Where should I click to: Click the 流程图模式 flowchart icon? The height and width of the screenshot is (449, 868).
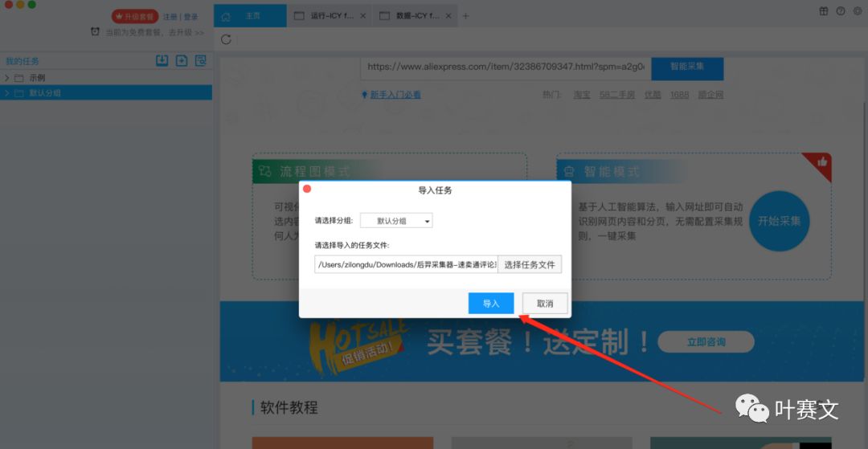[x=265, y=171]
